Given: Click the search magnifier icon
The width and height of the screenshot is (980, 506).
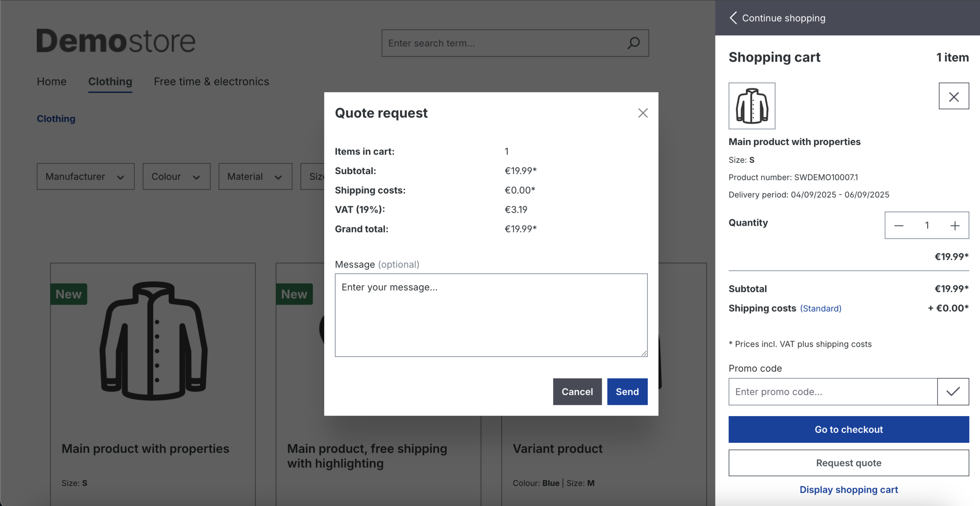Looking at the screenshot, I should pyautogui.click(x=634, y=43).
